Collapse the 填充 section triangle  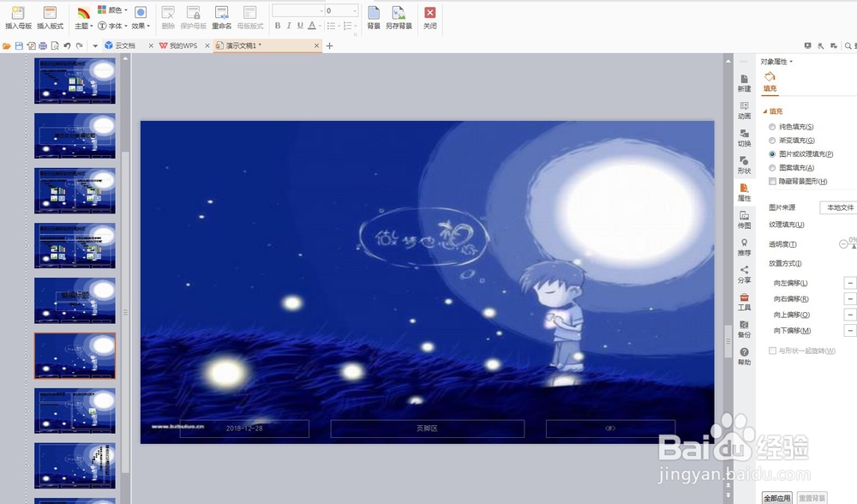click(765, 111)
